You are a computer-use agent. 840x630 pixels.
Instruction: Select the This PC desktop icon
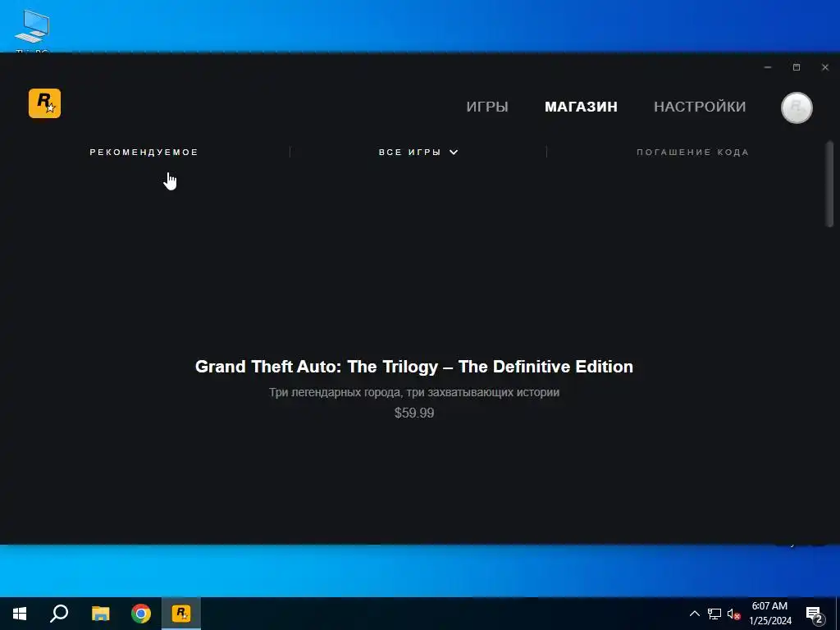pos(32,32)
